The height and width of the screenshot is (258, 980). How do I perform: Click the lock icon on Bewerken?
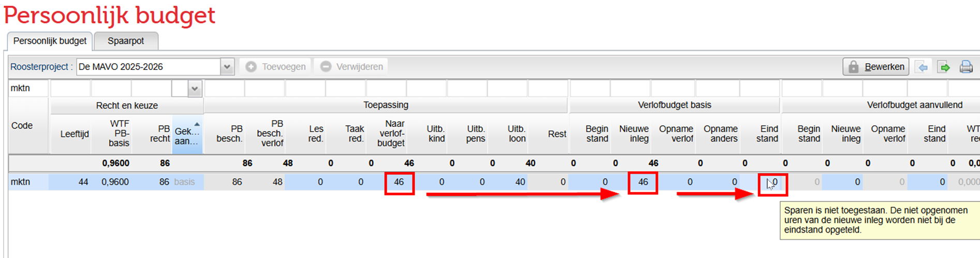(x=854, y=67)
